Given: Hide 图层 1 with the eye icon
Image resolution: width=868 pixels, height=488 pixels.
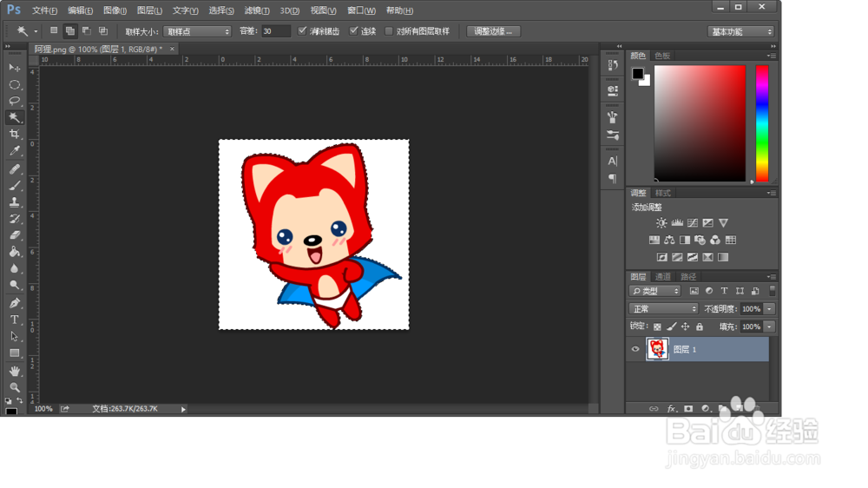Looking at the screenshot, I should click(x=635, y=349).
